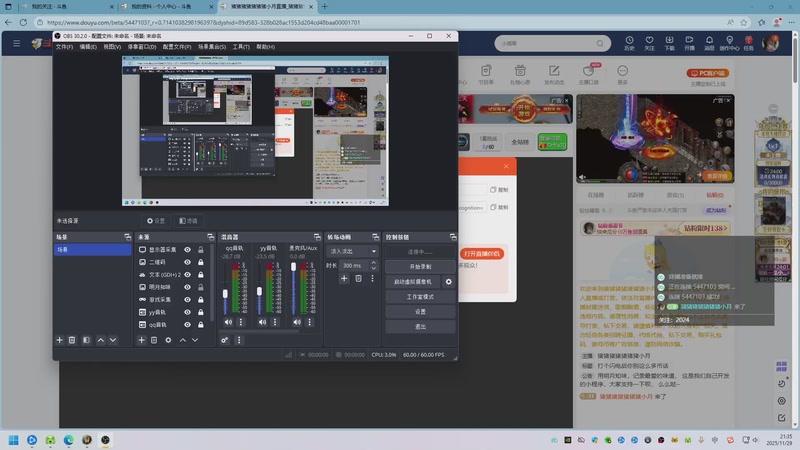Open 视图(V) menu in OBS
Viewport: 800px width, 450px height.
point(112,46)
